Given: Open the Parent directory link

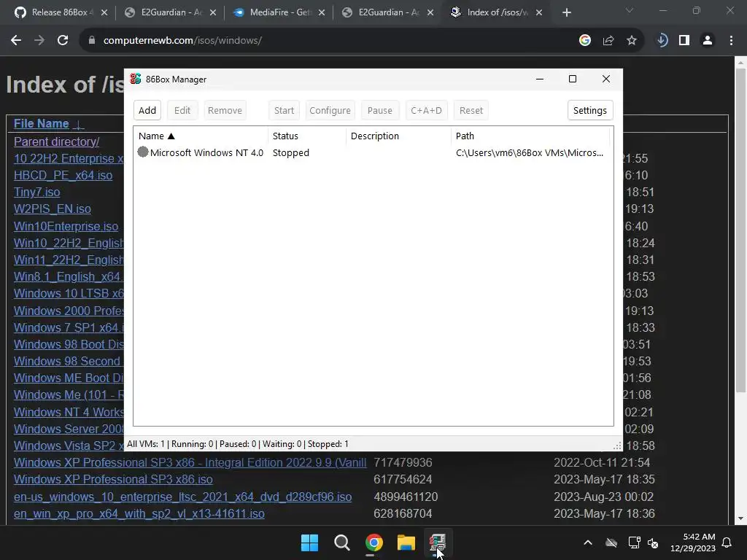Looking at the screenshot, I should point(57,142).
